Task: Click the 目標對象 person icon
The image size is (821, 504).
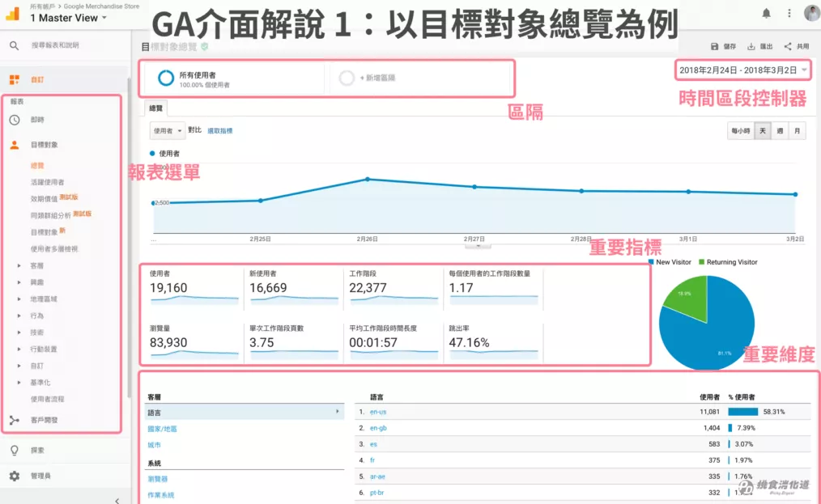Action: (14, 145)
